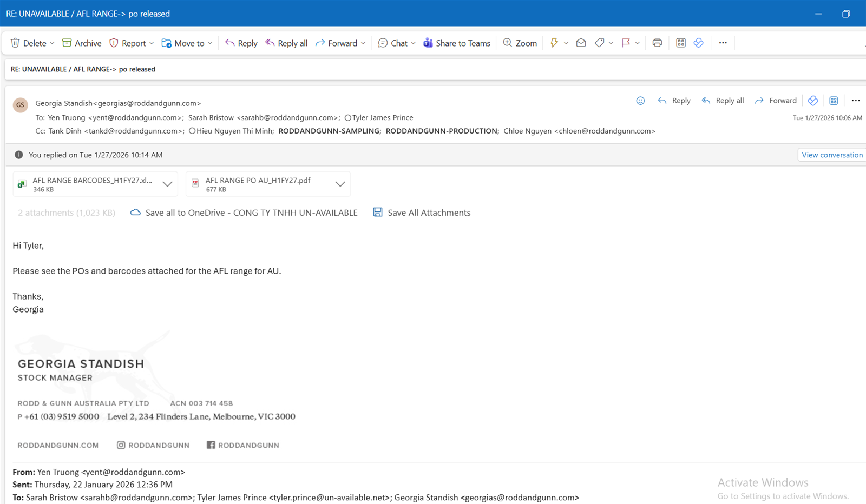Open dropdown for AFL RANGE BARCODES attachment
The height and width of the screenshot is (504, 866).
pos(168,184)
